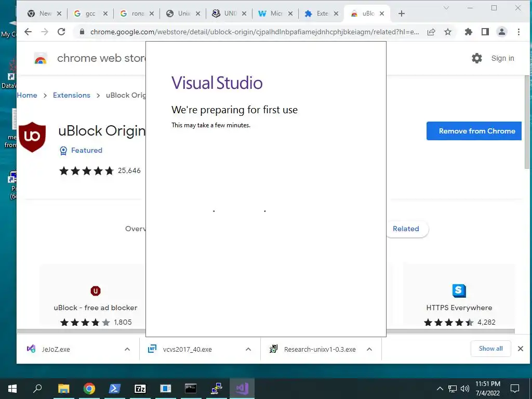Click the Chrome Web Store rainbow logo

41,58
